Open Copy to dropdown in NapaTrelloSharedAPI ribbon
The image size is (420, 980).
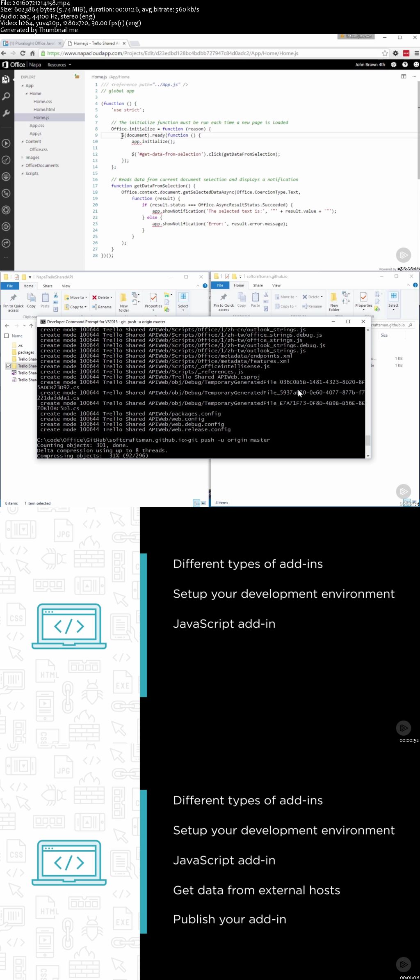click(x=76, y=307)
